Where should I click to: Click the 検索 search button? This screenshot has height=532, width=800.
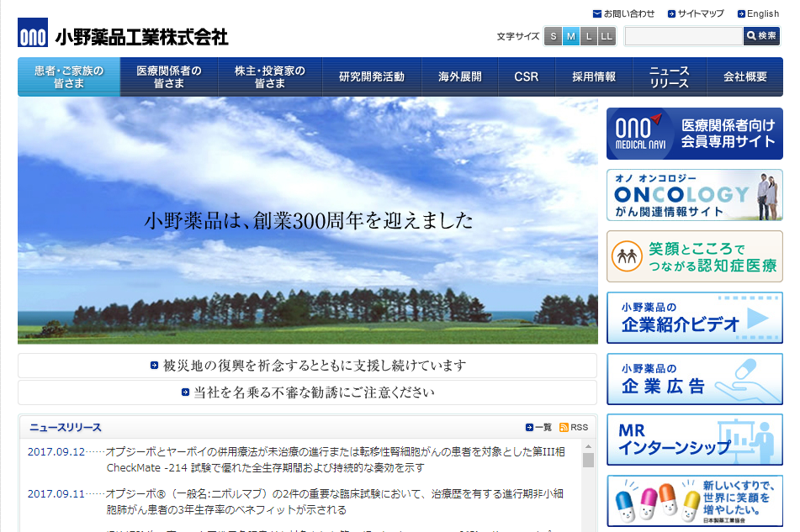[762, 36]
